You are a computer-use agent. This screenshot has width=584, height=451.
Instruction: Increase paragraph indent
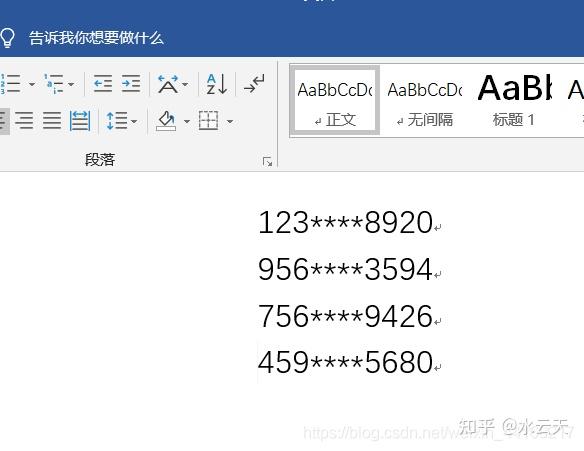(131, 83)
